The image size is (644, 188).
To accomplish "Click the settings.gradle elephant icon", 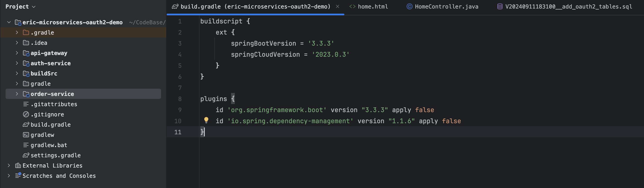I will click(26, 155).
